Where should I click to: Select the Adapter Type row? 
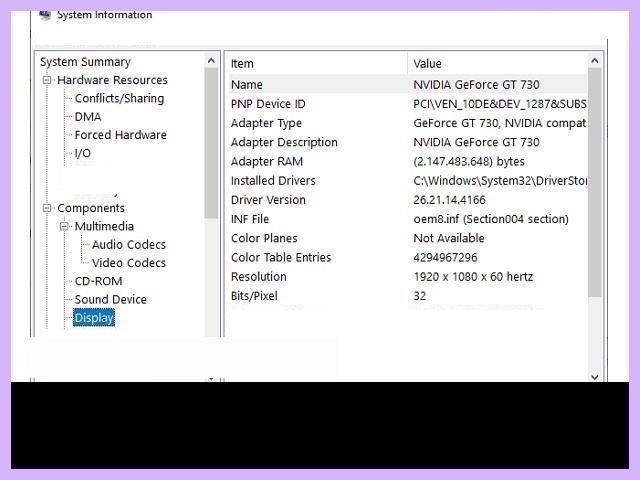(x=407, y=123)
